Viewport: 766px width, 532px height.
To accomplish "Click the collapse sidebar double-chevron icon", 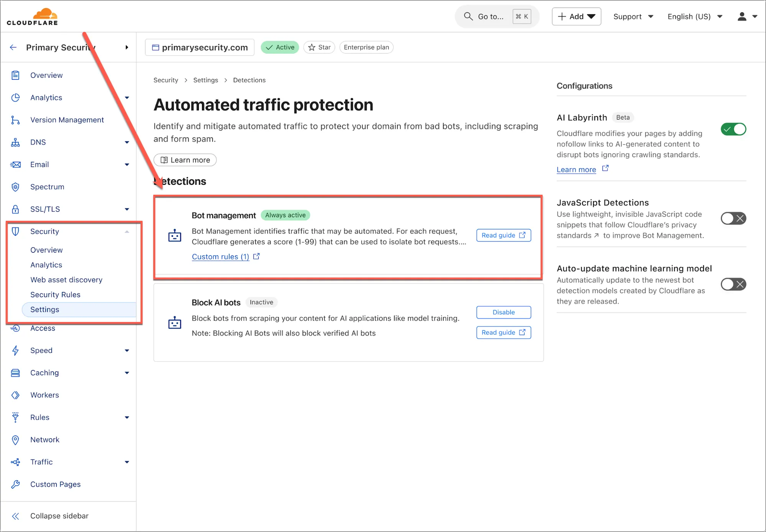I will click(x=15, y=516).
